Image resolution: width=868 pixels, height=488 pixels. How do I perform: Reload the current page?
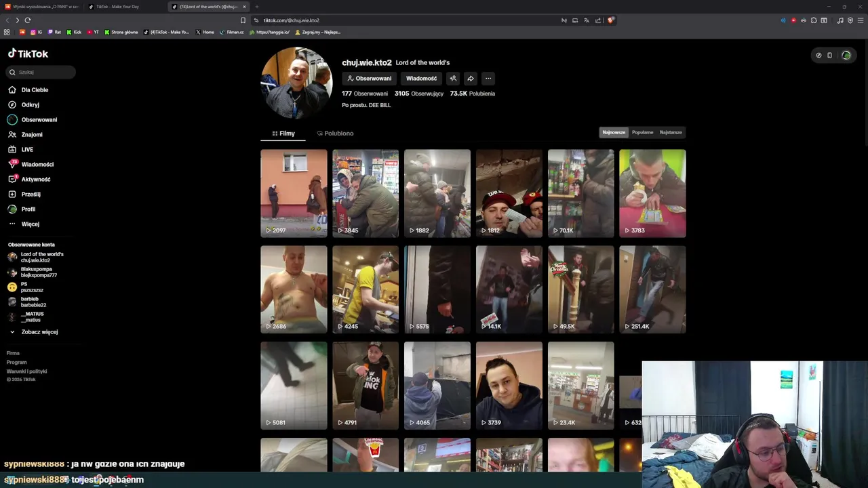point(28,20)
